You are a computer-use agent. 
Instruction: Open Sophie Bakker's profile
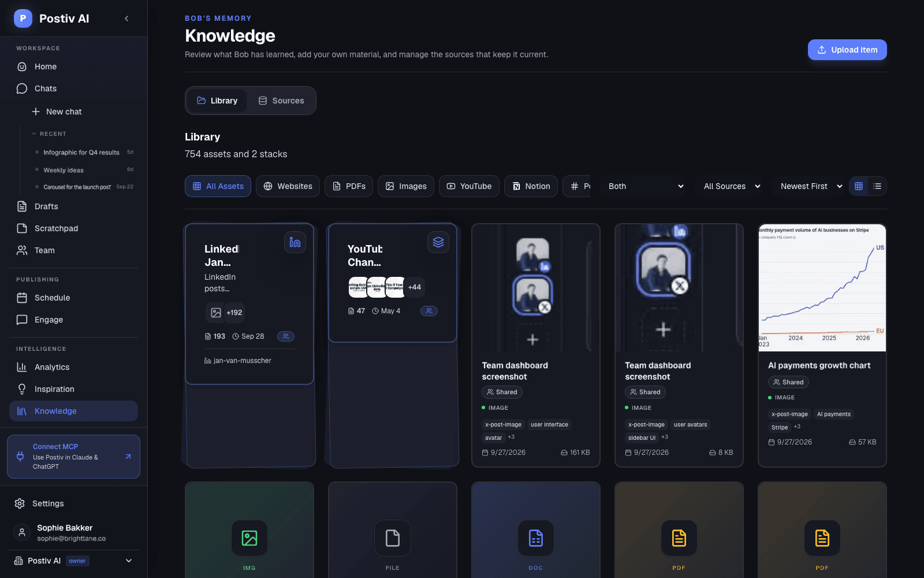click(73, 532)
